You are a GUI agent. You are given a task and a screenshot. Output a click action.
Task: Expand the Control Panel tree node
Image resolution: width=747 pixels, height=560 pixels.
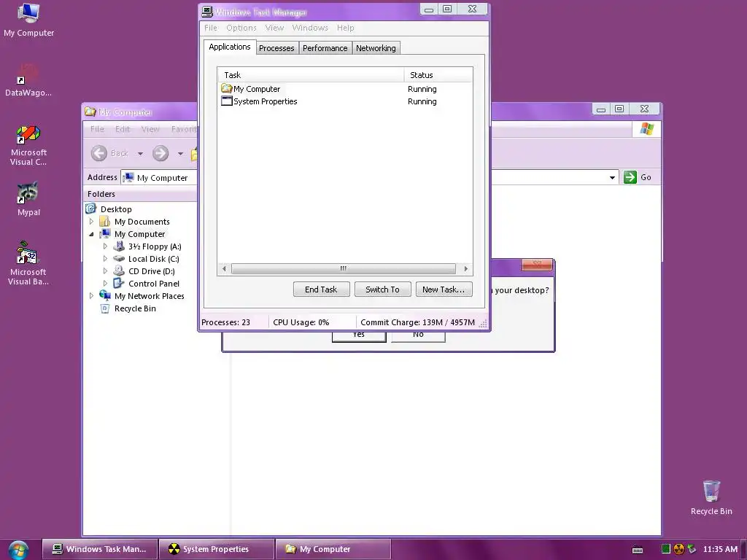[x=105, y=284]
